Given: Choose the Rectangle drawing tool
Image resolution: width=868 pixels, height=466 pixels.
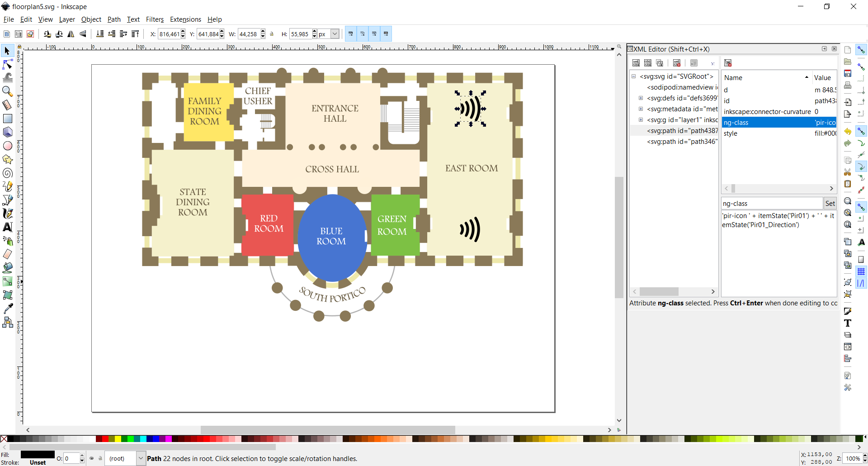Looking at the screenshot, I should 8,119.
